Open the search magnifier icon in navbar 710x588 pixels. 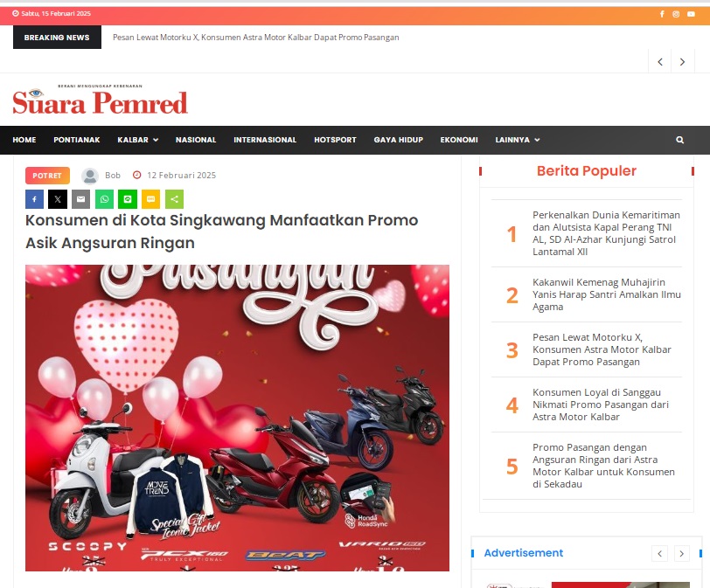pos(679,140)
